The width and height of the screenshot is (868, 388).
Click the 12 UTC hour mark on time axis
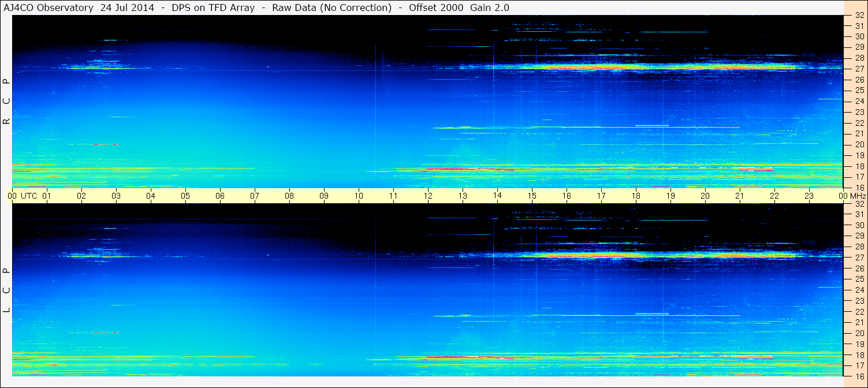click(428, 196)
